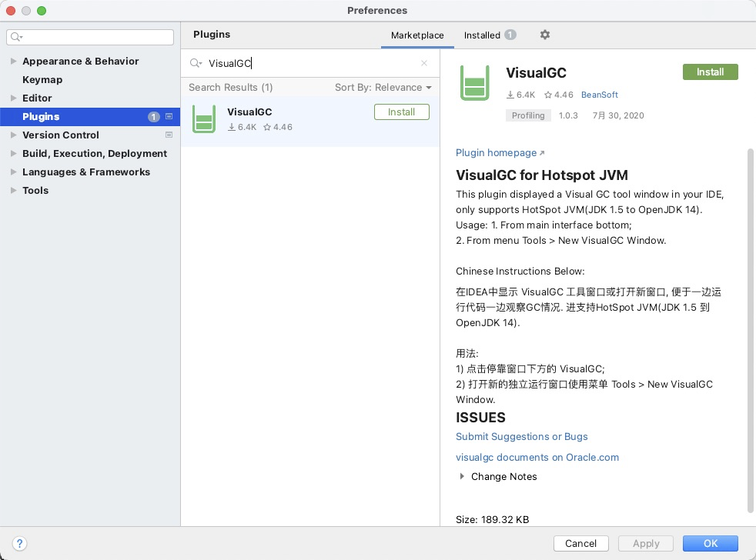
Task: Click the plugin search magnifier icon
Action: coord(196,63)
